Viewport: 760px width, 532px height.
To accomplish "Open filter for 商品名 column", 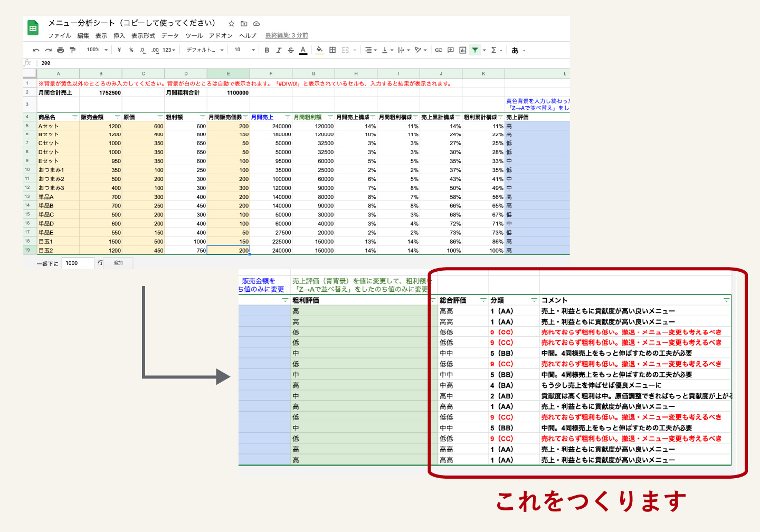I will [75, 117].
